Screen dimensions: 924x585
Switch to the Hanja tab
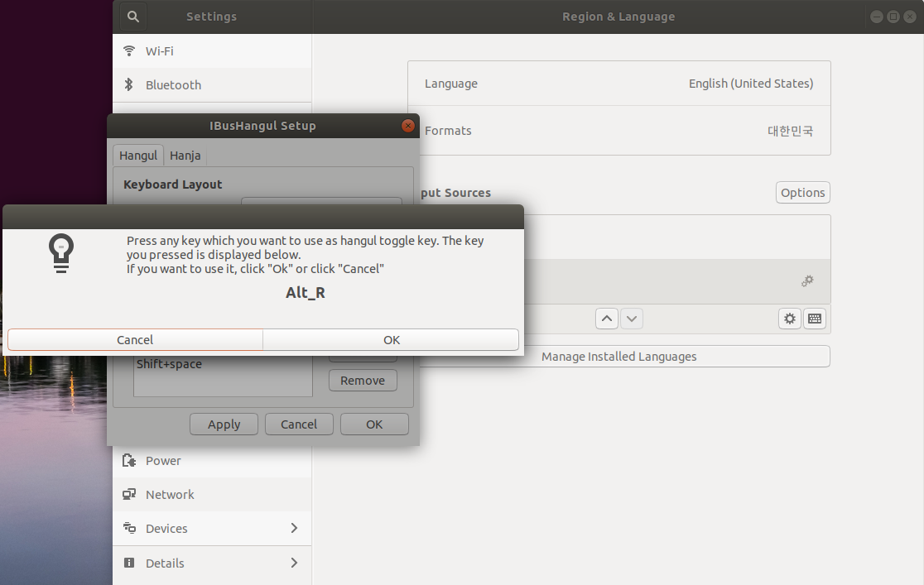tap(185, 156)
